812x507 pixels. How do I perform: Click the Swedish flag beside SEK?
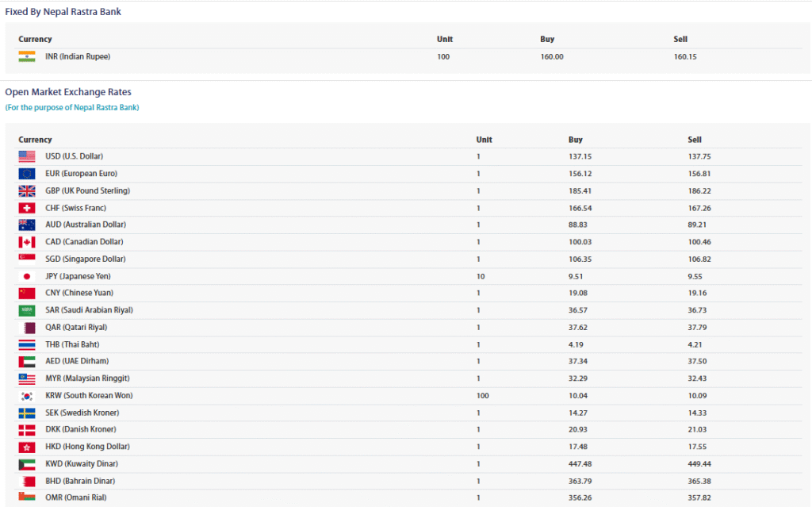27,413
